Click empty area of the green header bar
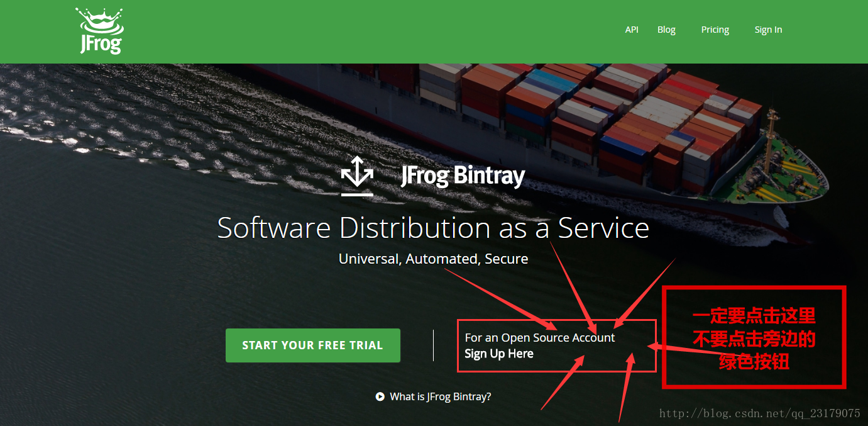Screen dimensions: 868x426 point(377,31)
